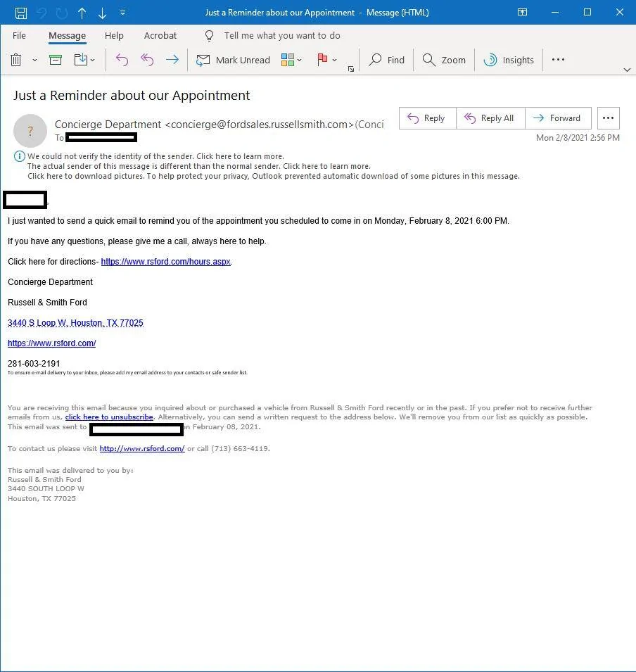The height and width of the screenshot is (672, 636).
Task: Click here to download pictures notice
Action: tap(274, 176)
